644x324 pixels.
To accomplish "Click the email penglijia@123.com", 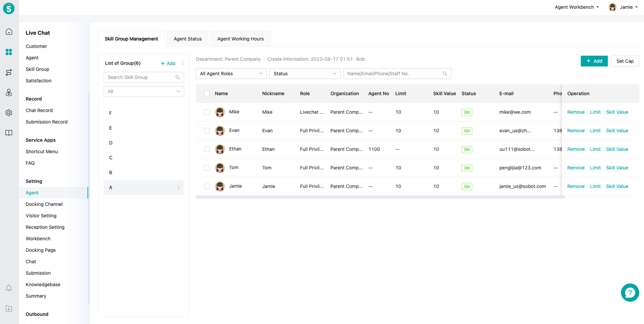I will pyautogui.click(x=520, y=168).
